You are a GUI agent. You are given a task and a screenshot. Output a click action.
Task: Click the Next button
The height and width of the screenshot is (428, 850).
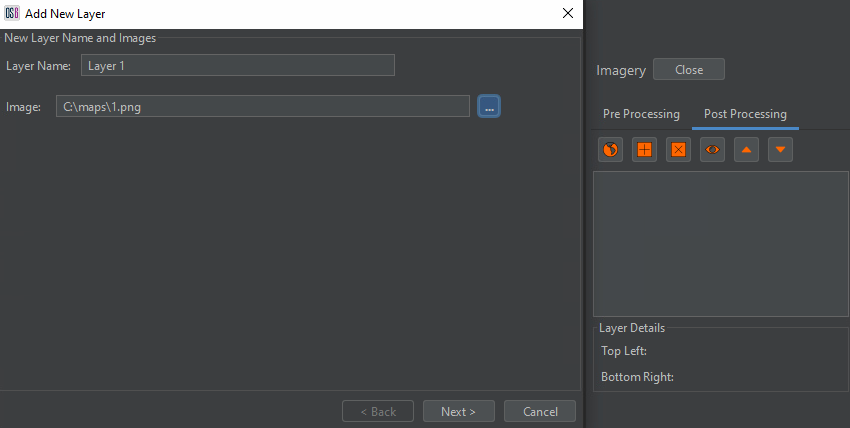pos(459,411)
